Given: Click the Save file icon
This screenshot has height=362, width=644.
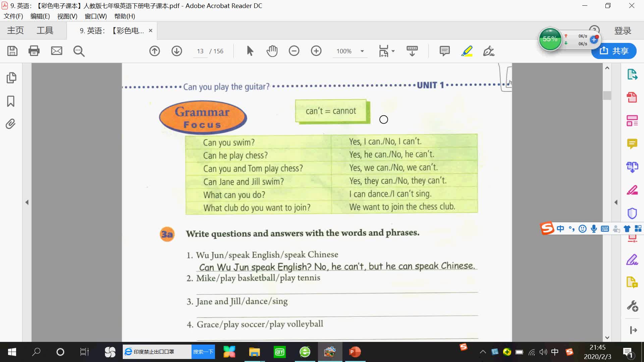Looking at the screenshot, I should pyautogui.click(x=12, y=51).
